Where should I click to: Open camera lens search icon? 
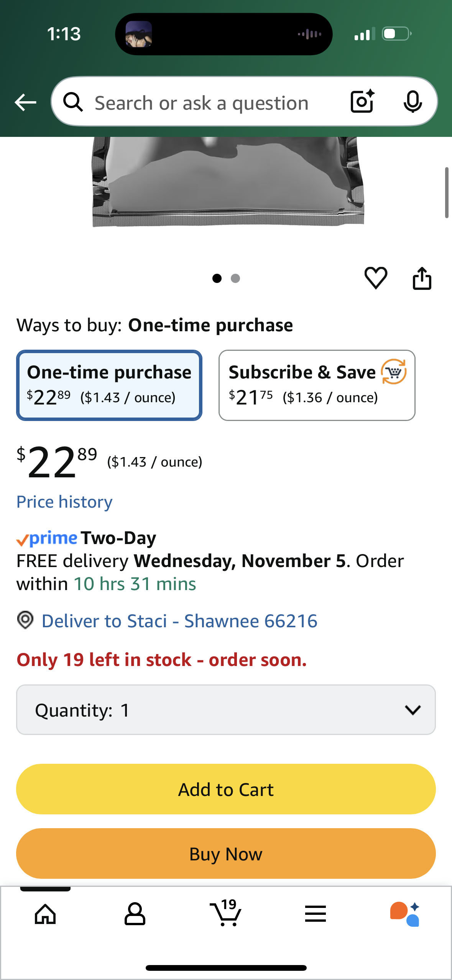click(x=362, y=102)
